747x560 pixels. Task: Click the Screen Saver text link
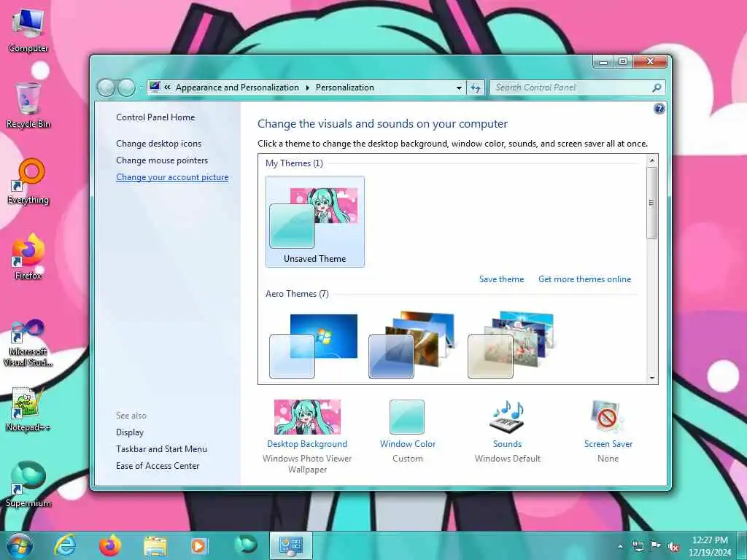click(x=608, y=444)
